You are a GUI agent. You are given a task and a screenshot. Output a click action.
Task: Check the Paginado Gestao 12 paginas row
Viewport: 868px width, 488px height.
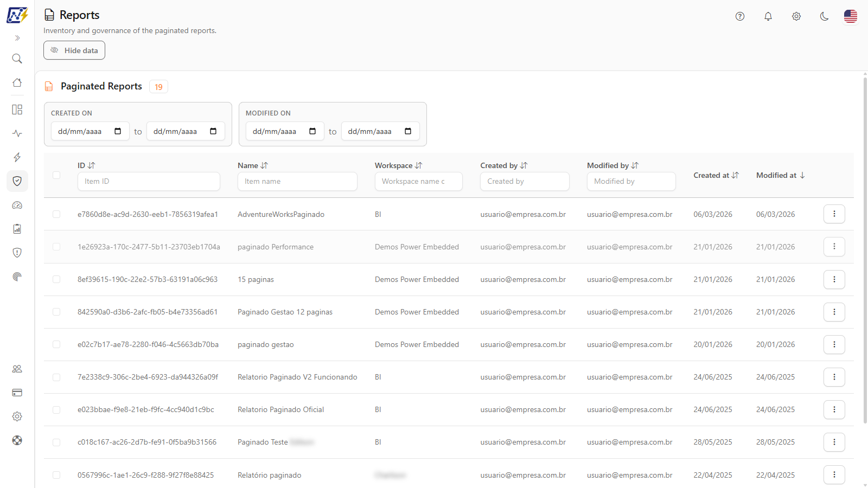(x=56, y=312)
